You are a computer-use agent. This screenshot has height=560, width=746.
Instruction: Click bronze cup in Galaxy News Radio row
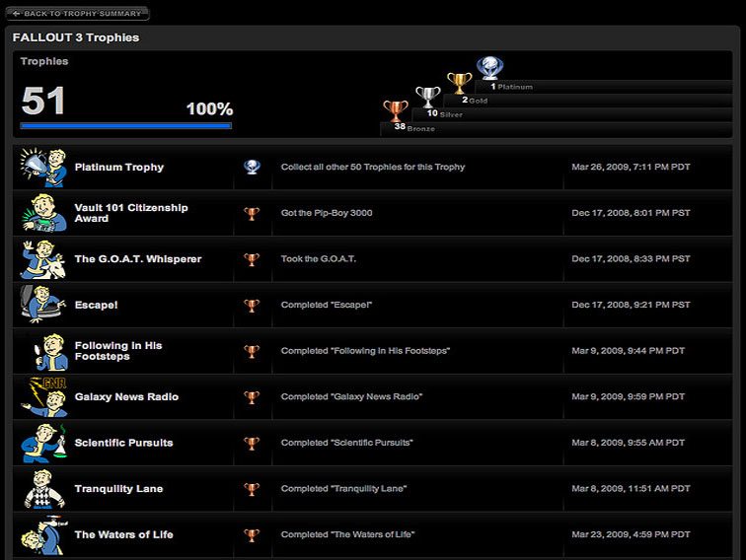[252, 397]
